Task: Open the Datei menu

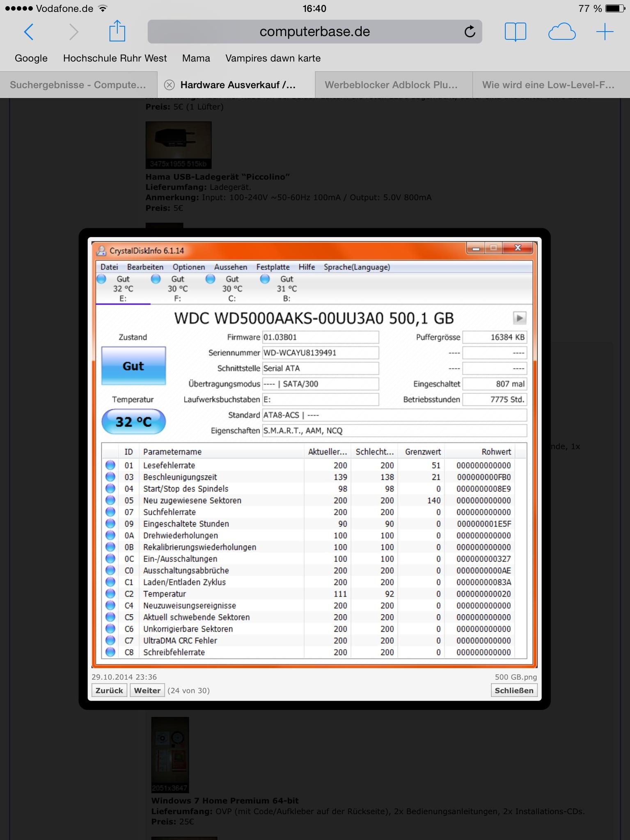Action: pos(109,267)
